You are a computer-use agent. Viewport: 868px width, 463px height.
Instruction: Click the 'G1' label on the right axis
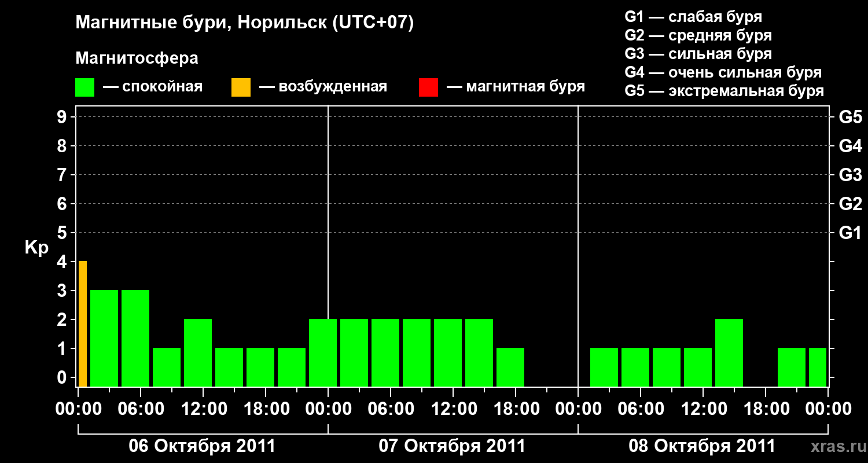pos(850,233)
